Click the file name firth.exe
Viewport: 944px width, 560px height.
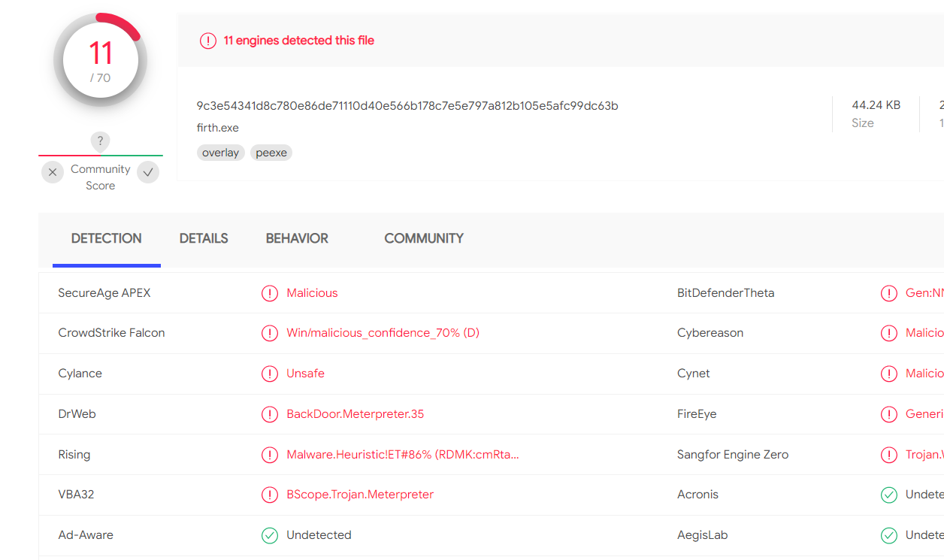218,128
